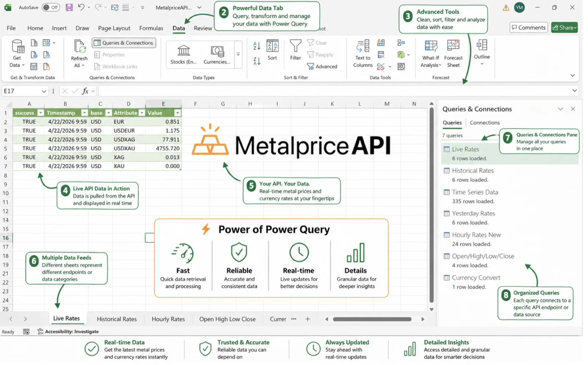Sort Z to A descending
Image resolution: width=588 pixels, height=365 pixels.
[257, 61]
